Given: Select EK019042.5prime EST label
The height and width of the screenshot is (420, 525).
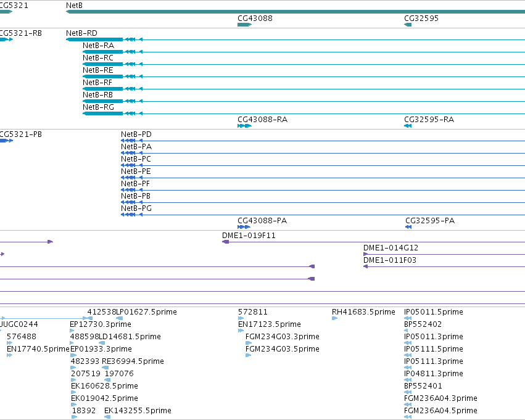Looking at the screenshot, I should pyautogui.click(x=104, y=398).
